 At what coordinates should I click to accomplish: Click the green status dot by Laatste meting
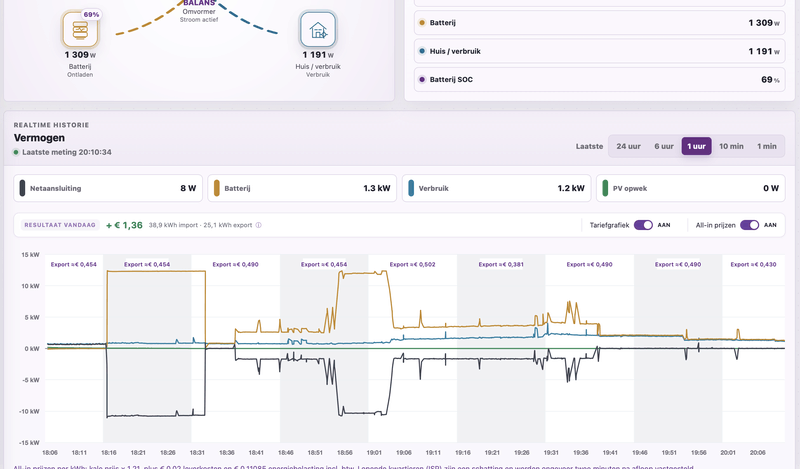tap(16, 152)
